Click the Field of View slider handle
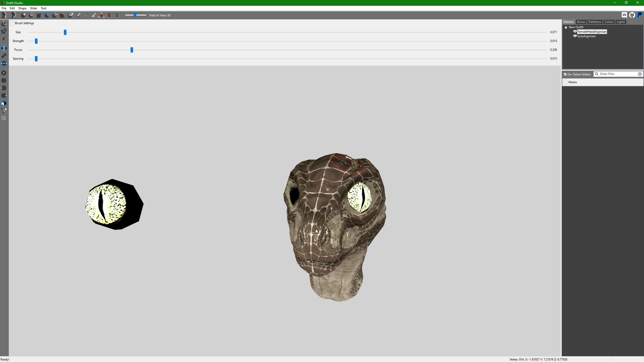The image size is (644, 362). pyautogui.click(x=135, y=15)
